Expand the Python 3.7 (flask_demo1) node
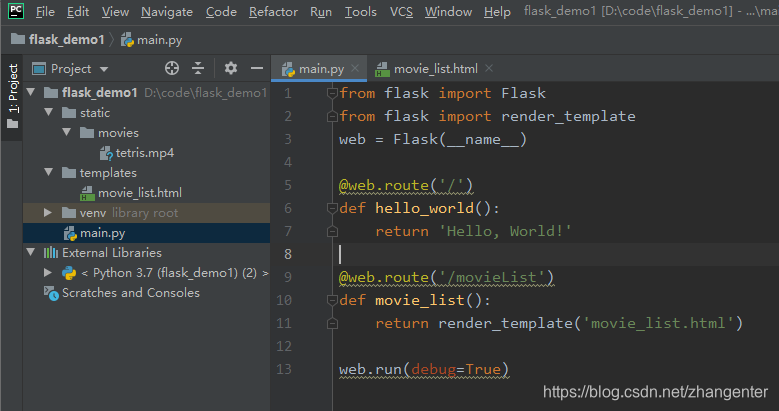The width and height of the screenshot is (779, 411). [x=48, y=272]
